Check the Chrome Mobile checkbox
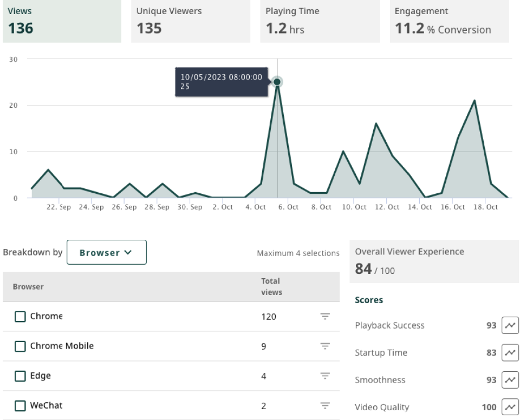The image size is (520, 420). 20,346
